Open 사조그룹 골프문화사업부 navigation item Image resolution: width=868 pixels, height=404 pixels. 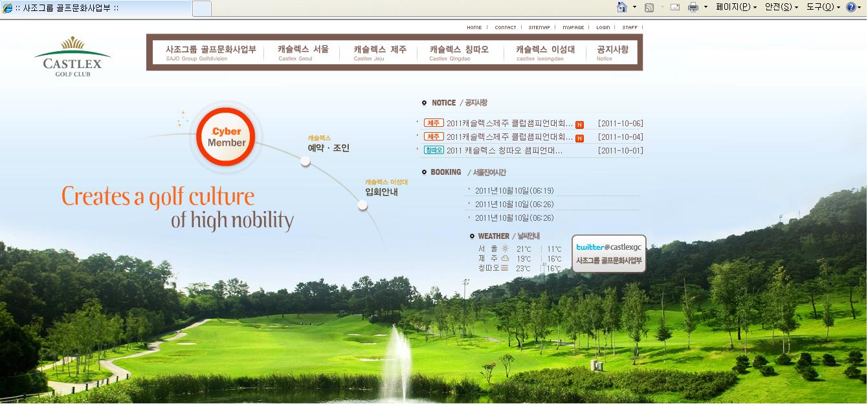point(211,53)
